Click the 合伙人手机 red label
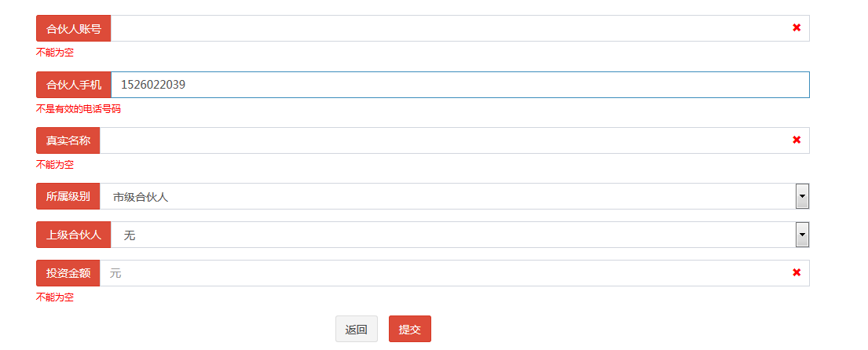The image size is (868, 350). (x=74, y=85)
